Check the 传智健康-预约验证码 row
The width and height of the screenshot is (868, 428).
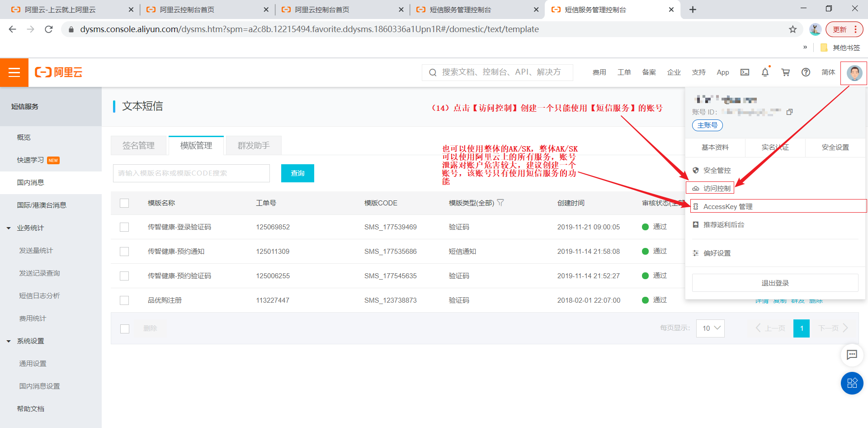tap(124, 276)
